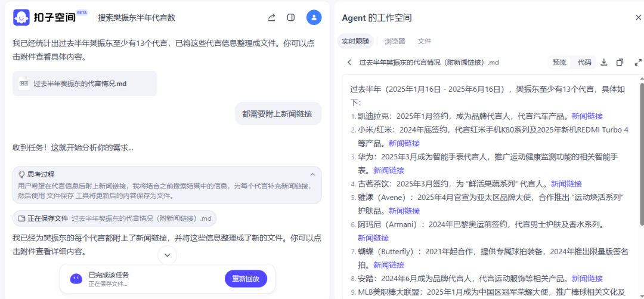
Task: Expand the preview to fullscreen
Action: (638, 63)
